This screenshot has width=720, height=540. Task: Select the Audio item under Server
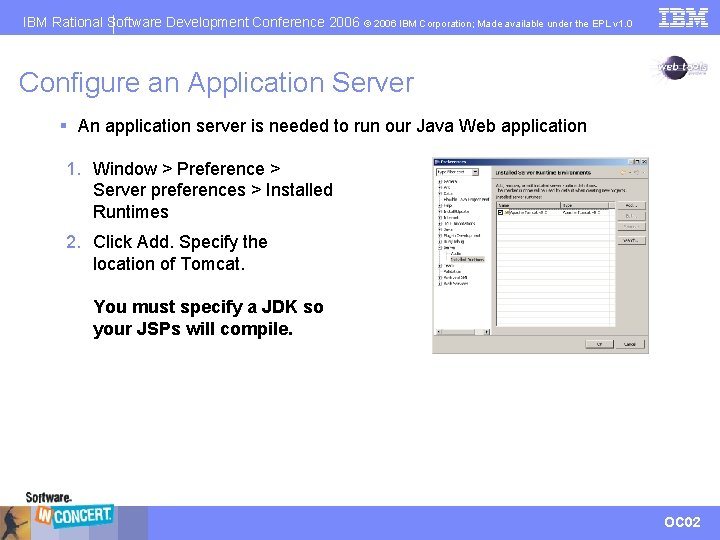coord(456,253)
